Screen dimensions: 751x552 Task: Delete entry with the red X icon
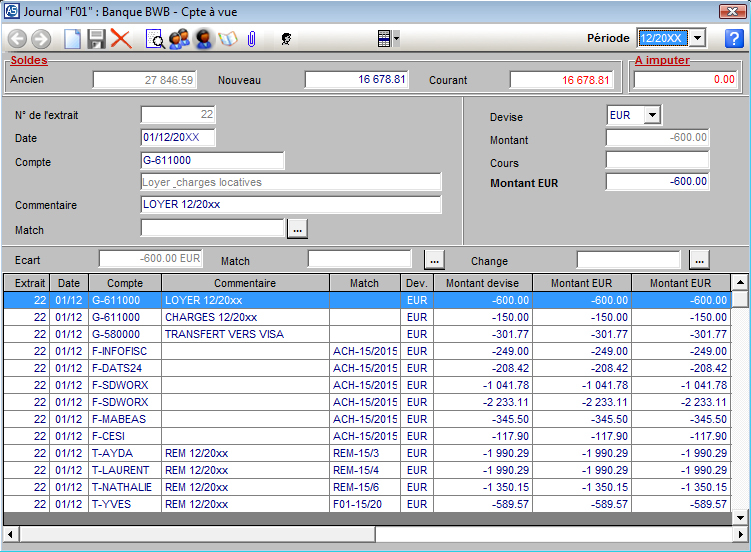pos(122,39)
